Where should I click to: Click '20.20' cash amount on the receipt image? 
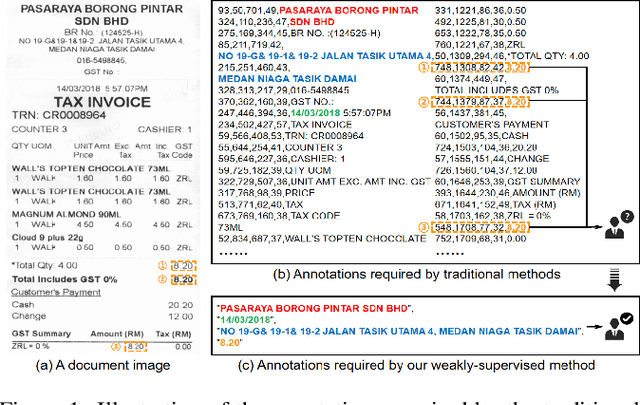click(180, 305)
